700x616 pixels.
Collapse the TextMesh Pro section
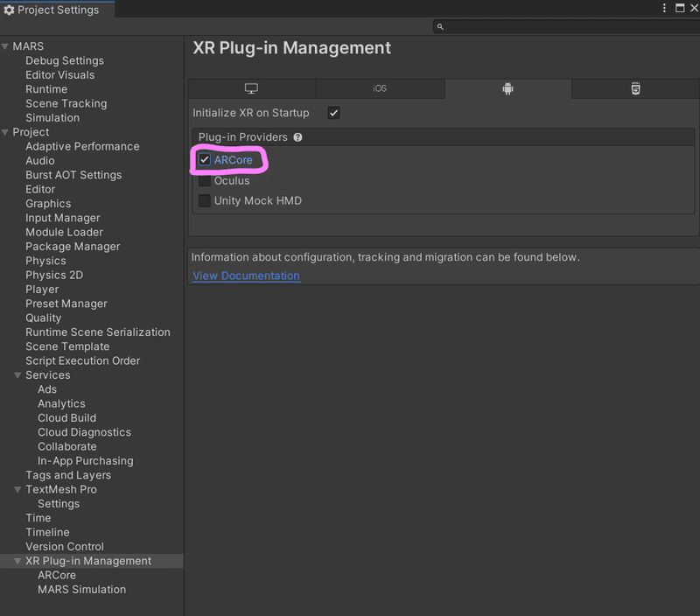[17, 490]
